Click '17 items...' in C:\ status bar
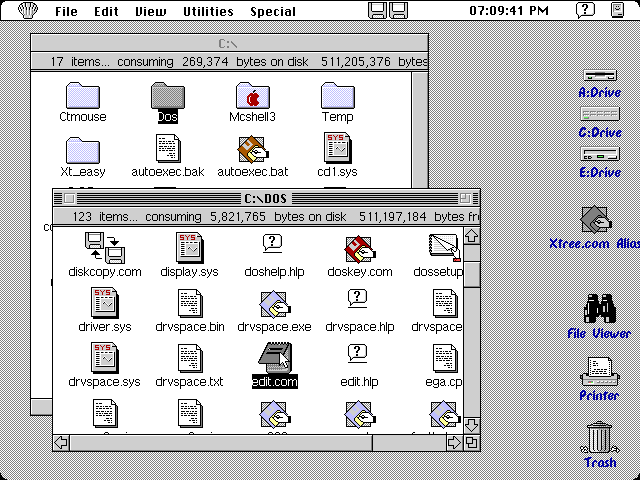The height and width of the screenshot is (480, 640). [80, 62]
